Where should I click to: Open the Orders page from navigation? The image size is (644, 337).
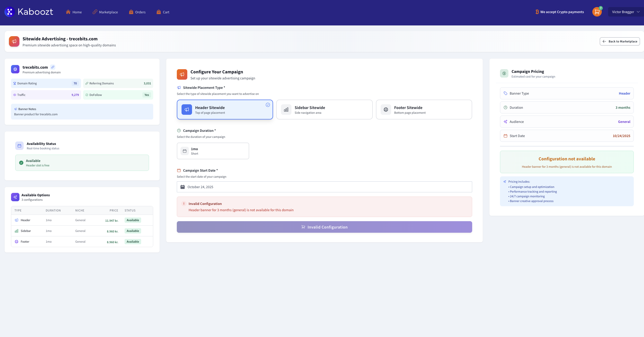coord(137,12)
